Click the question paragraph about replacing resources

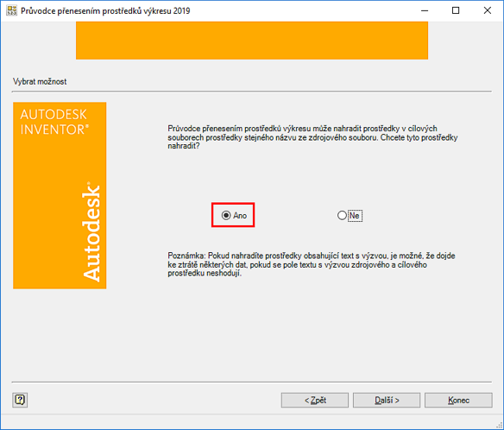point(312,137)
